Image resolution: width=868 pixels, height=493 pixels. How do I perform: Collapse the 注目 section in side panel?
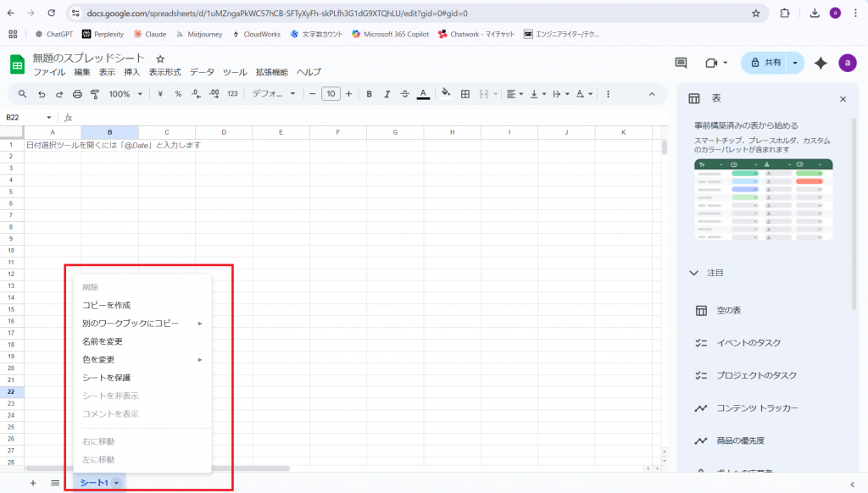tap(694, 274)
